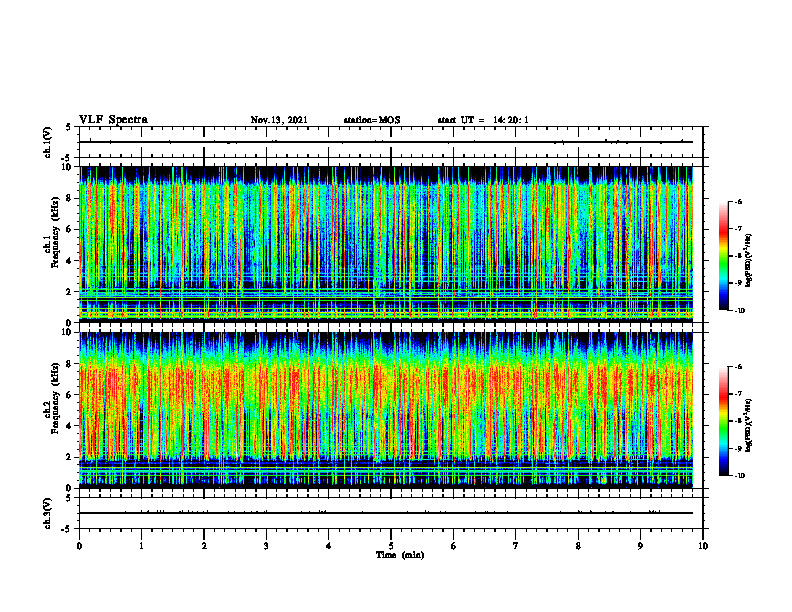Click inside the ch.2 spectrogram panel
The height and width of the screenshot is (612, 792).
[386, 410]
